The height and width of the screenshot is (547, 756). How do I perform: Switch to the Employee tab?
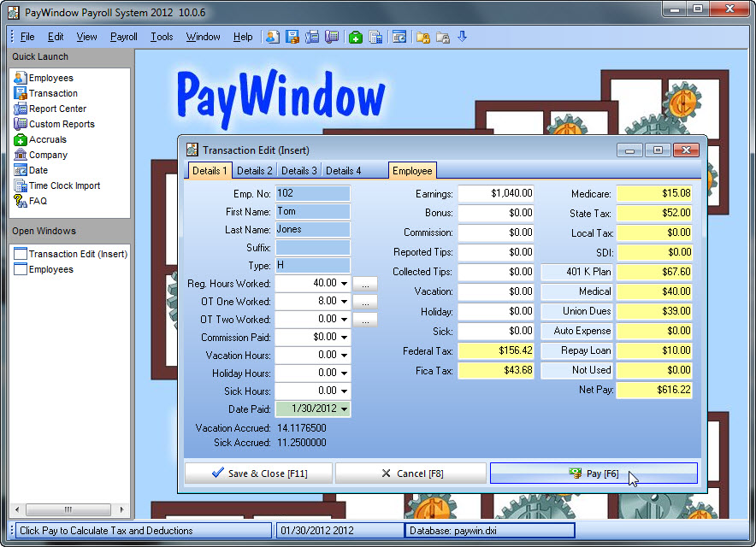pyautogui.click(x=412, y=171)
